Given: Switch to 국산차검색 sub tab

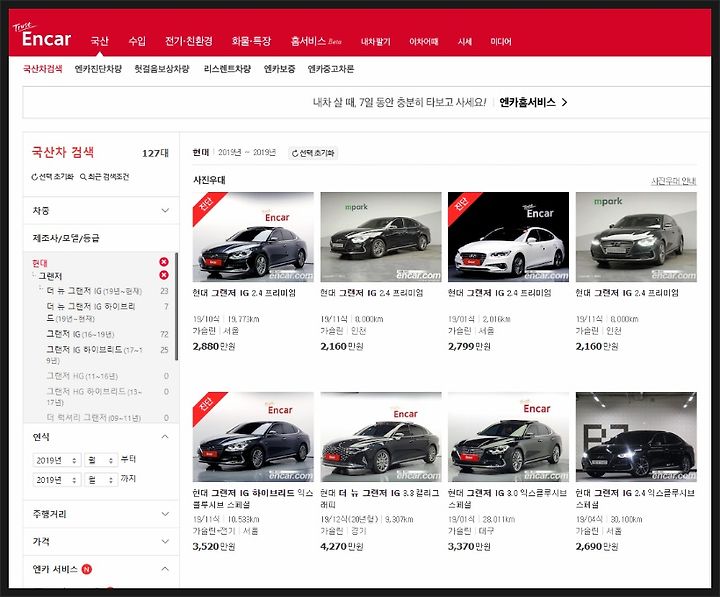Looking at the screenshot, I should tap(43, 69).
